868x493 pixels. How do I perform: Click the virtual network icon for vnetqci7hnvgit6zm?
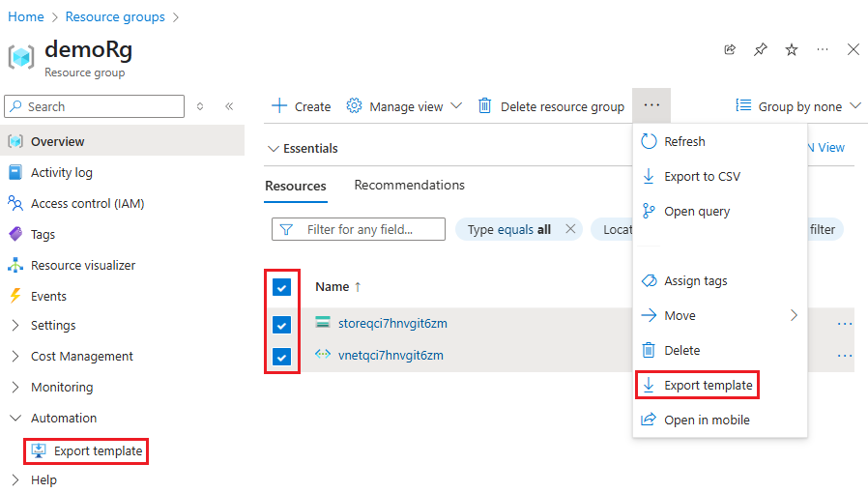tap(323, 354)
